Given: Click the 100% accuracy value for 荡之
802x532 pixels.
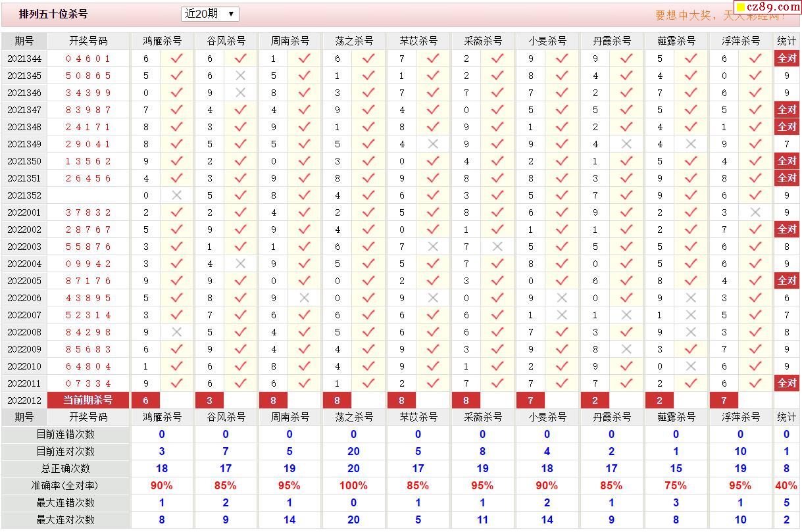Looking at the screenshot, I should point(354,485).
